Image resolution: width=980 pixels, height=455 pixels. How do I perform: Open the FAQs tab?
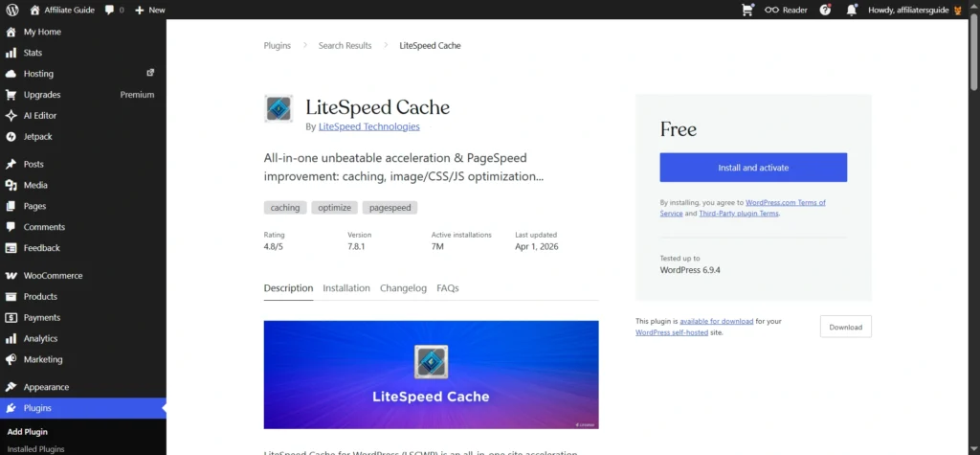pos(448,288)
